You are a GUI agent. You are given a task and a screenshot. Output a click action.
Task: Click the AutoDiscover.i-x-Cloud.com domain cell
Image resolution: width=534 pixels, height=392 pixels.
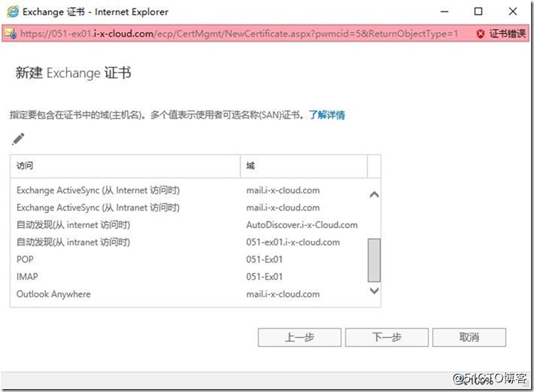coord(302,225)
